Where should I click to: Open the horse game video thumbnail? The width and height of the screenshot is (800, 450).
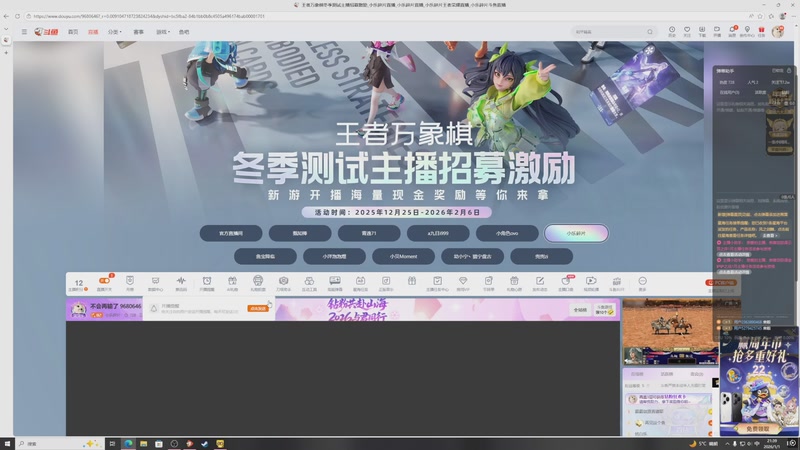click(670, 332)
